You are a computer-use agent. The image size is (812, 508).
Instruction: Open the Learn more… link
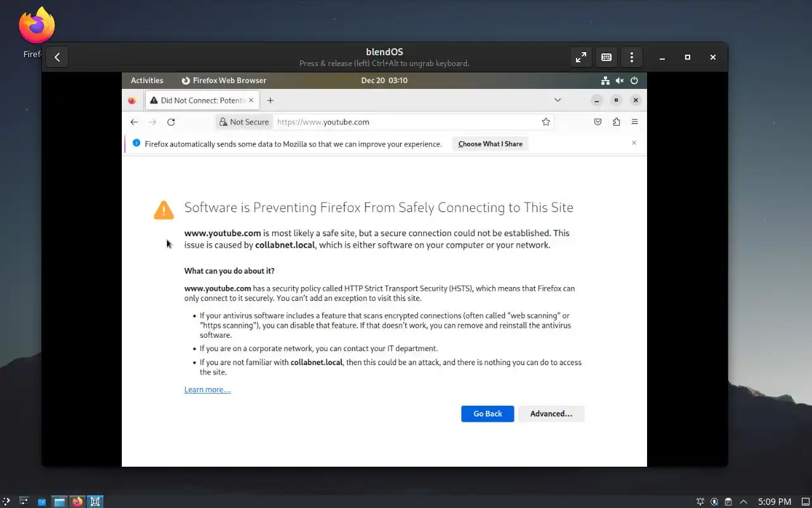207,390
